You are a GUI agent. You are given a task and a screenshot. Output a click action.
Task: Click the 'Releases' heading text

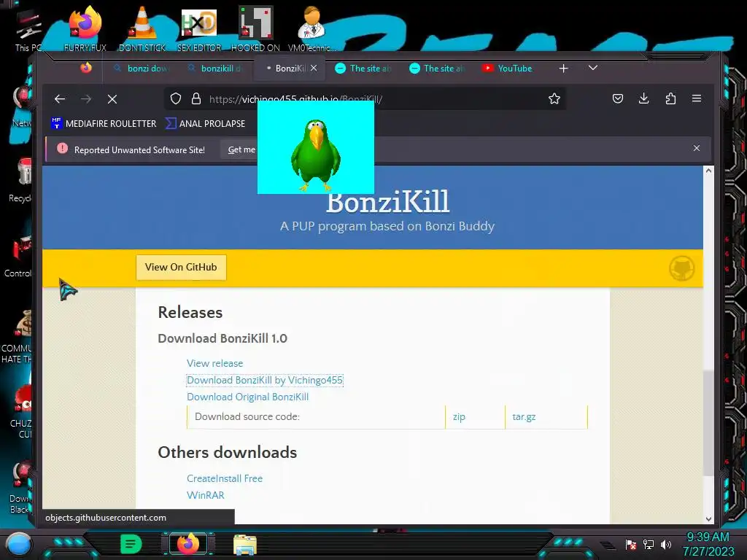(190, 312)
